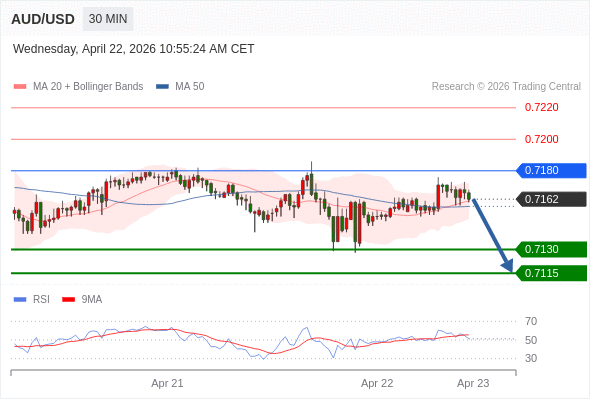Image resolution: width=590 pixels, height=400 pixels.
Task: Click the 0.7200 resistance level text
Action: click(x=541, y=139)
